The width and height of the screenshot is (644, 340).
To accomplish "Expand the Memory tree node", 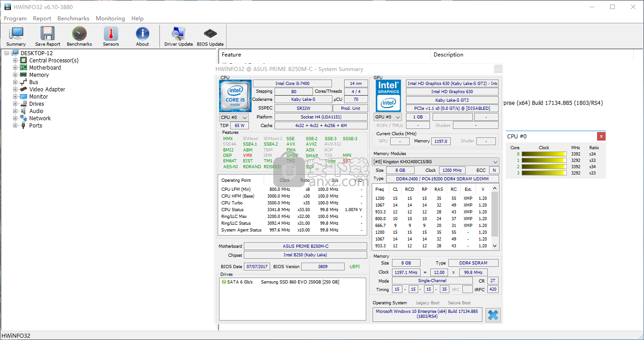I will click(15, 75).
